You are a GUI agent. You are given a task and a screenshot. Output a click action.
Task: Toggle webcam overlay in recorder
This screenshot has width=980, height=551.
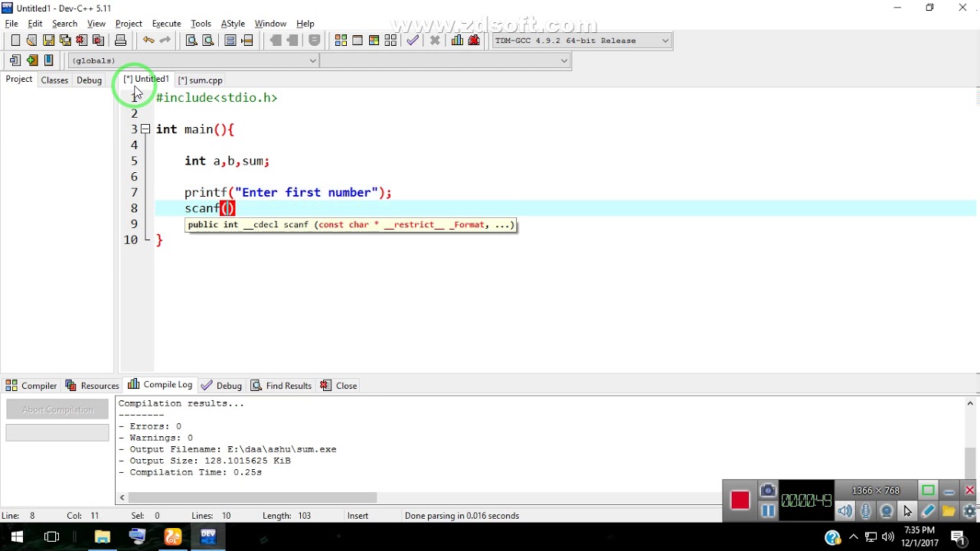pos(887,510)
